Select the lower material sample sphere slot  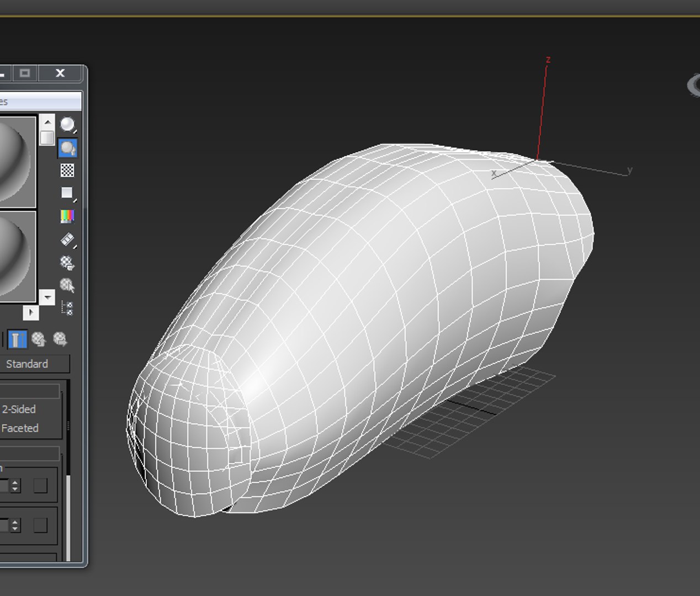pos(18,257)
